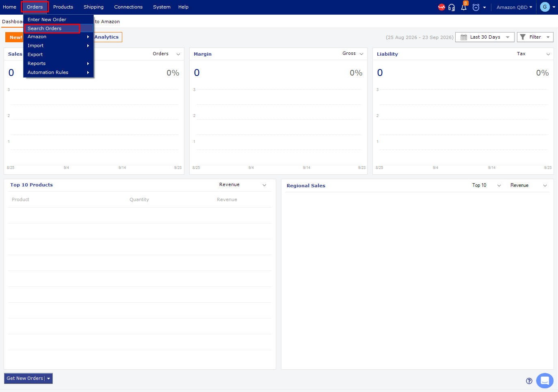
Task: Open the notifications bell icon
Action: [x=464, y=7]
